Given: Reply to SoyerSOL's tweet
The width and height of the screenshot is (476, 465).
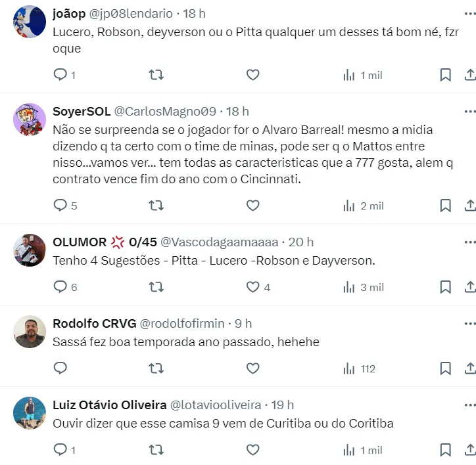Looking at the screenshot, I should point(60,206).
